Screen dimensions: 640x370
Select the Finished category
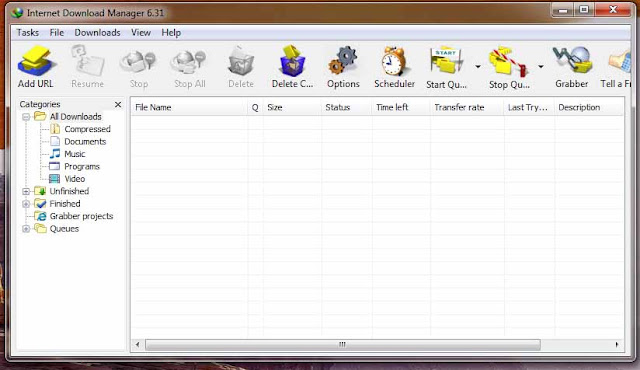(64, 204)
